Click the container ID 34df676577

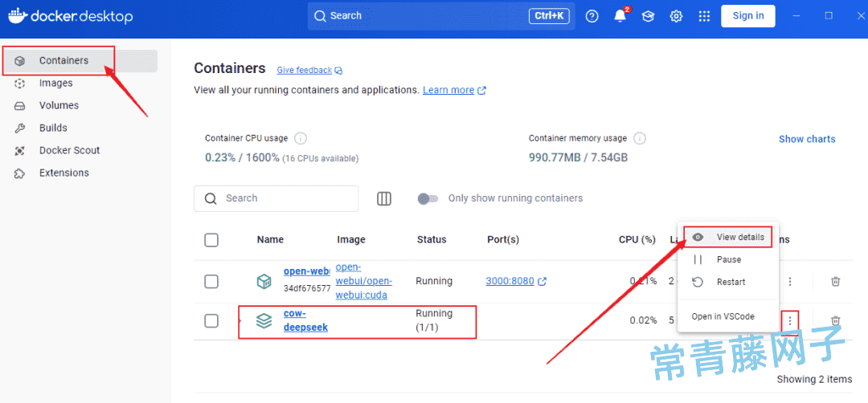(307, 288)
